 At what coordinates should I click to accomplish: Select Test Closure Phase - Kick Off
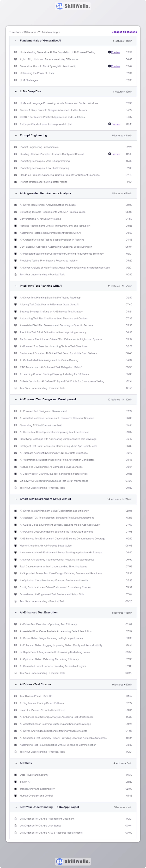(36, 696)
